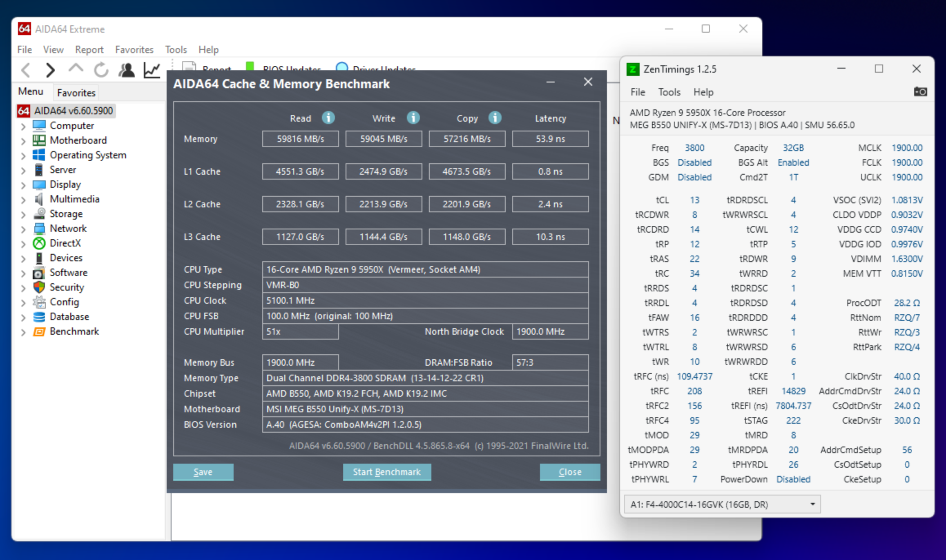Open AIDA64 Tools menu
This screenshot has width=946, height=560.
[x=176, y=49]
